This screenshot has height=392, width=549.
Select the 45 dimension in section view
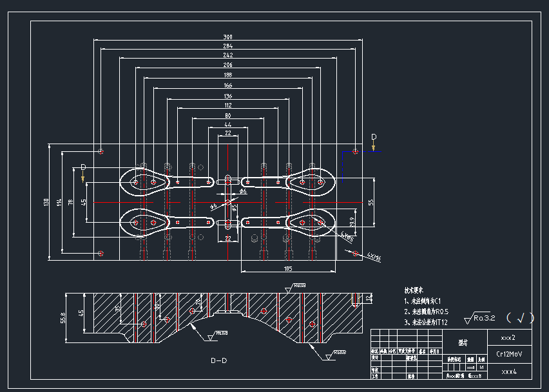tap(81, 313)
